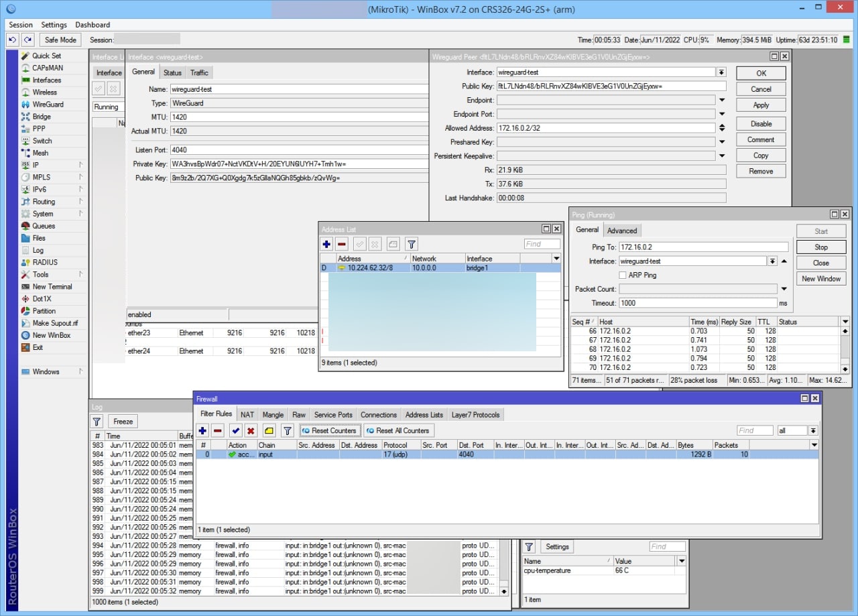Select the cpu-temperature row
Image resolution: width=858 pixels, height=616 pixels.
point(605,570)
